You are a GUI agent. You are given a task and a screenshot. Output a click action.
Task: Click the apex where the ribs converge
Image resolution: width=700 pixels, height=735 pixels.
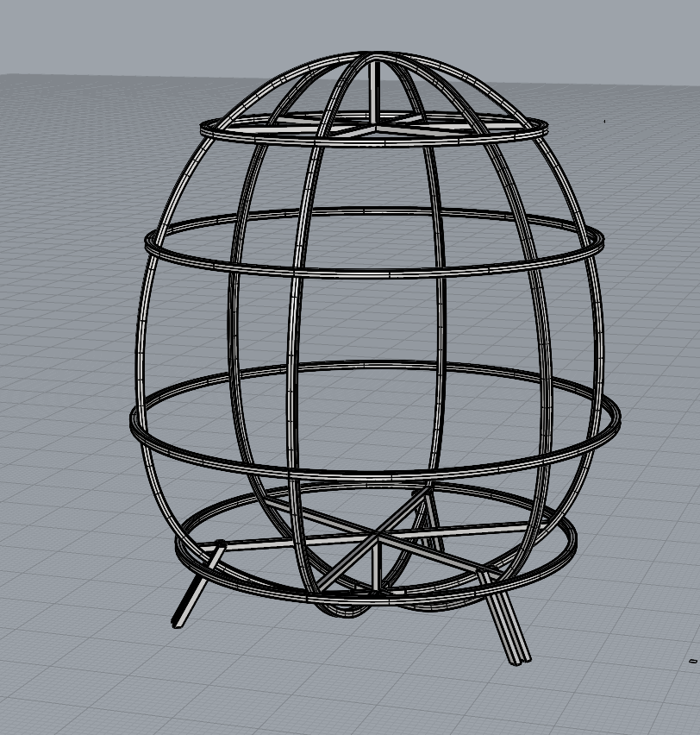click(x=372, y=57)
